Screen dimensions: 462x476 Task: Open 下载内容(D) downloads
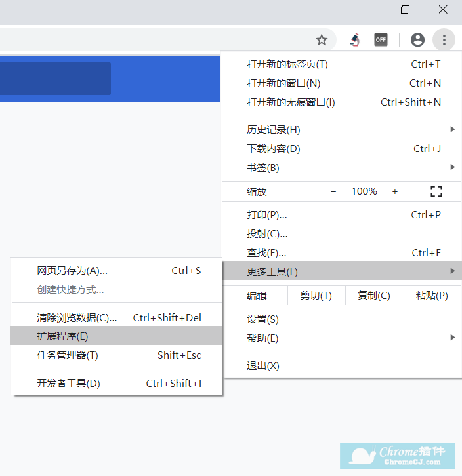point(342,149)
